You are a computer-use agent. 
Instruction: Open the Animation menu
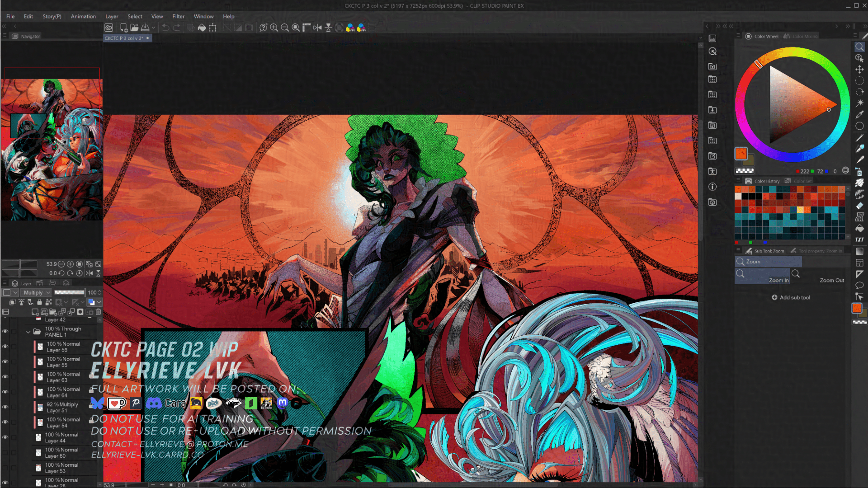pos(83,16)
